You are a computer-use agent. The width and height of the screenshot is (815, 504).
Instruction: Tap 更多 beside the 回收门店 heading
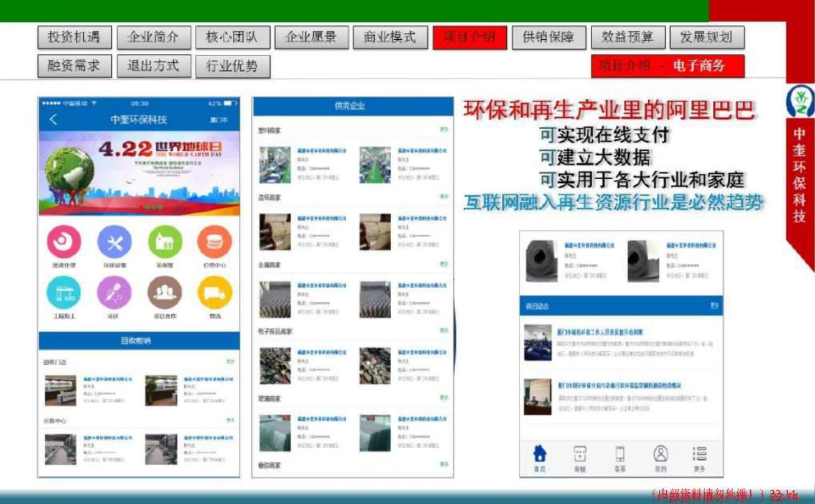pyautogui.click(x=230, y=362)
